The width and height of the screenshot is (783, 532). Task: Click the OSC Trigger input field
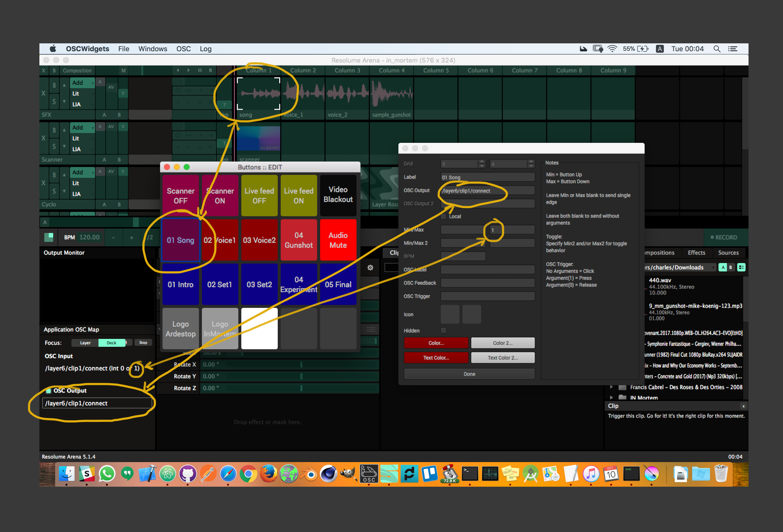click(x=488, y=296)
